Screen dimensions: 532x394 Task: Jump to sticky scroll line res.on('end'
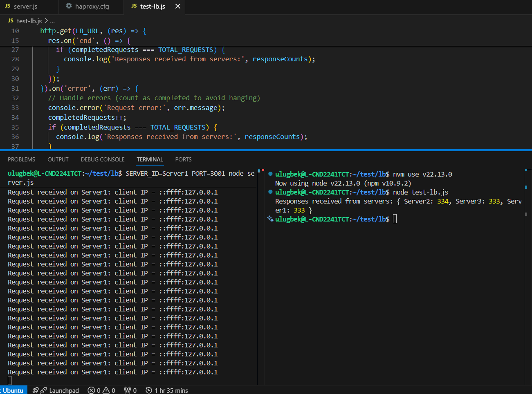pyautogui.click(x=89, y=40)
